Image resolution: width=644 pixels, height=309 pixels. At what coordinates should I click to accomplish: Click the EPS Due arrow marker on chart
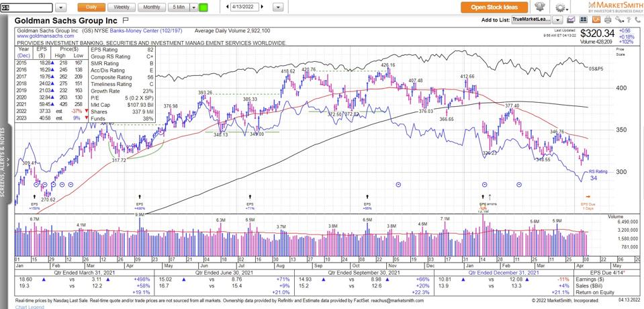pyautogui.click(x=589, y=196)
